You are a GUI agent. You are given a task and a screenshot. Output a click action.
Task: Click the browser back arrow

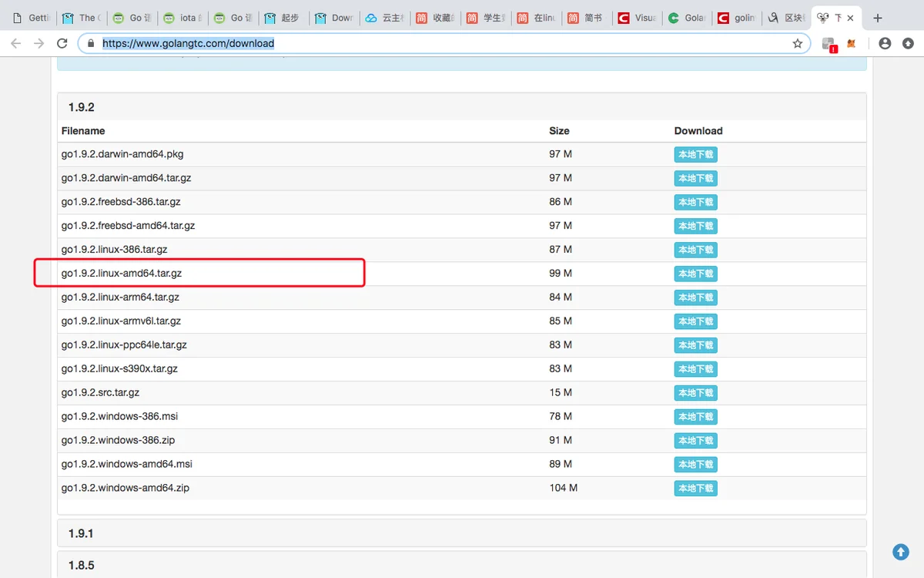tap(15, 44)
